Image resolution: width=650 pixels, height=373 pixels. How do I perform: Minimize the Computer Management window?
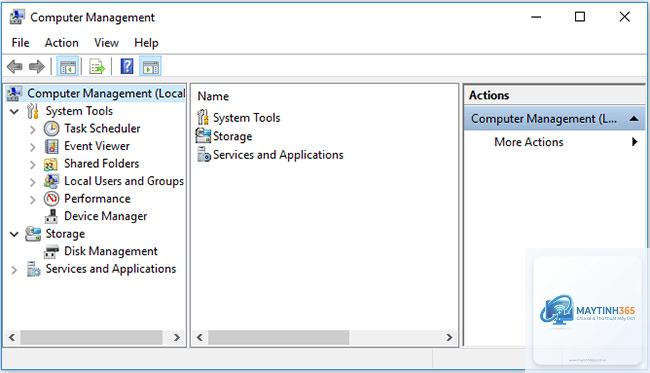pyautogui.click(x=536, y=17)
